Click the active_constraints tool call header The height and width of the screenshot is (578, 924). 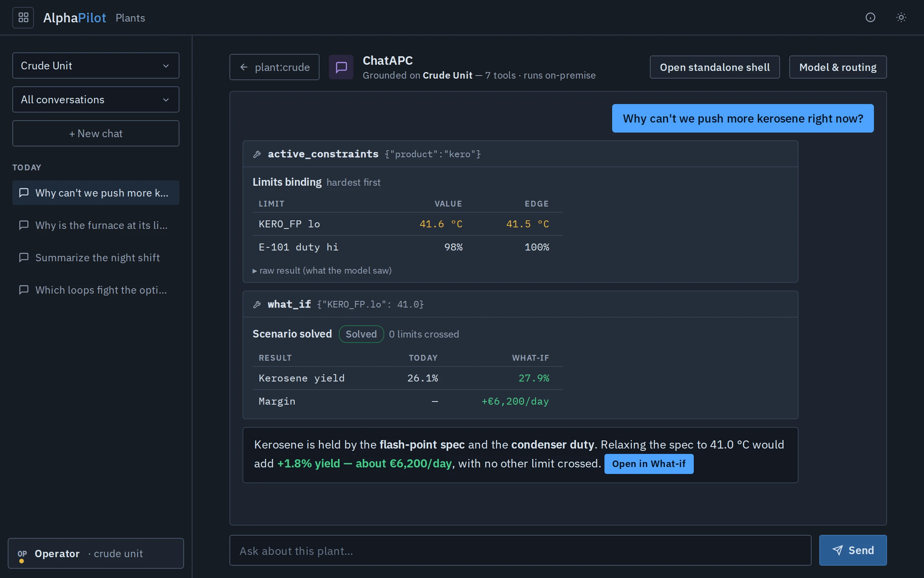click(x=520, y=154)
